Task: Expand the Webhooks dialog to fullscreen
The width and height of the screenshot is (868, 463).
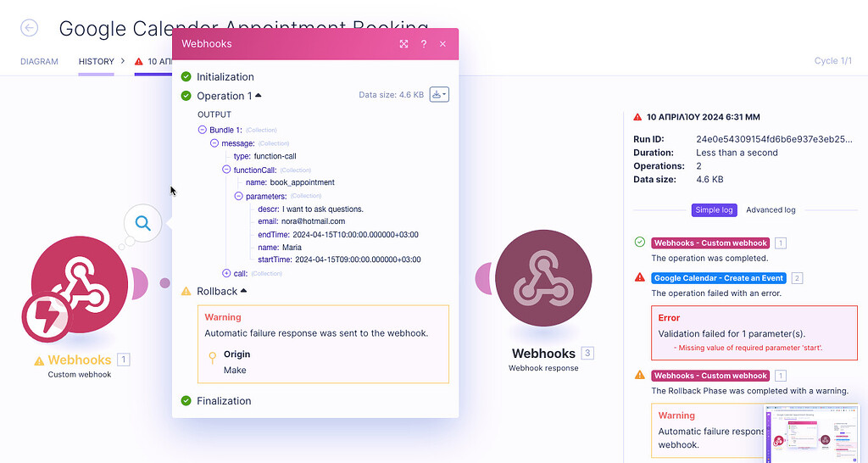Action: point(403,44)
